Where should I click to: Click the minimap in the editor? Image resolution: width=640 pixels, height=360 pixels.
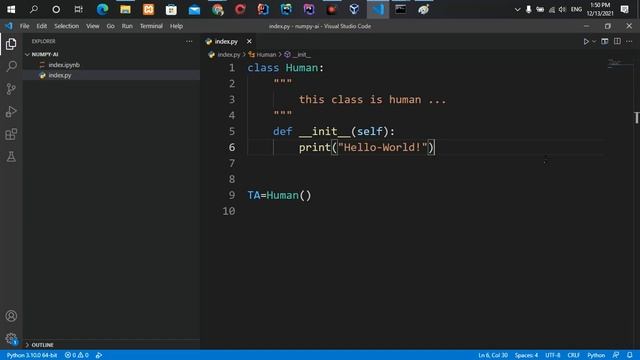(x=619, y=64)
